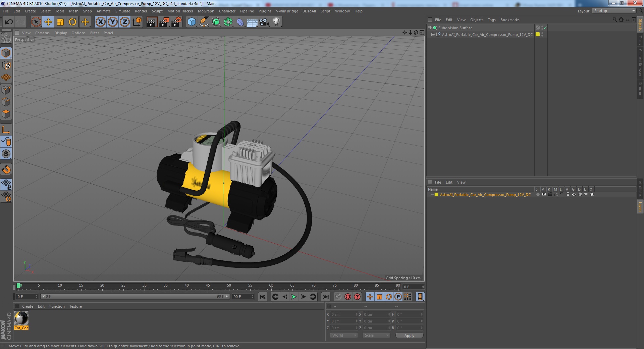This screenshot has height=349, width=644.
Task: Activate the Scale tool
Action: [60, 22]
